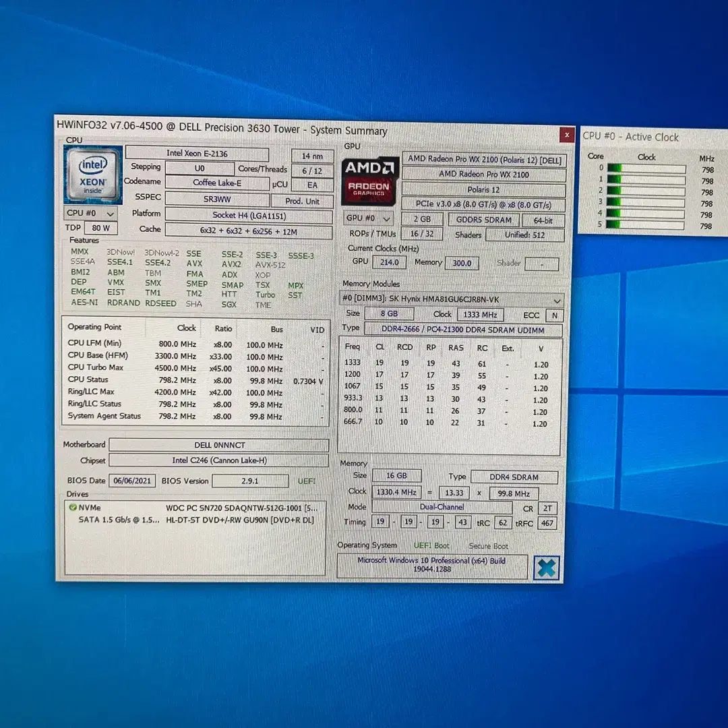Click the memory clock 1330.4 MHz field
The height and width of the screenshot is (728, 728).
pos(396,492)
